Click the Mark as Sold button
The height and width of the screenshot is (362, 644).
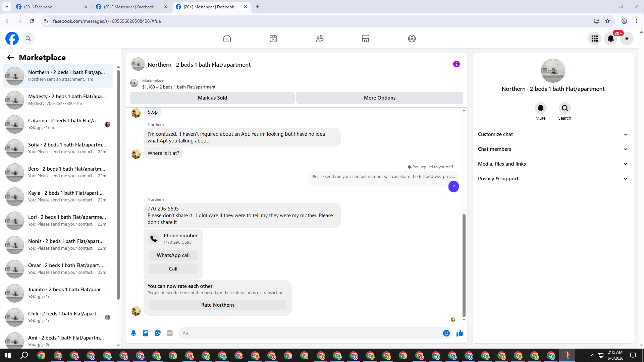212,98
